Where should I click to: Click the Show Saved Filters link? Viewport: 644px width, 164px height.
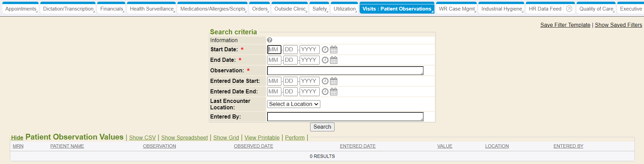[x=618, y=25]
